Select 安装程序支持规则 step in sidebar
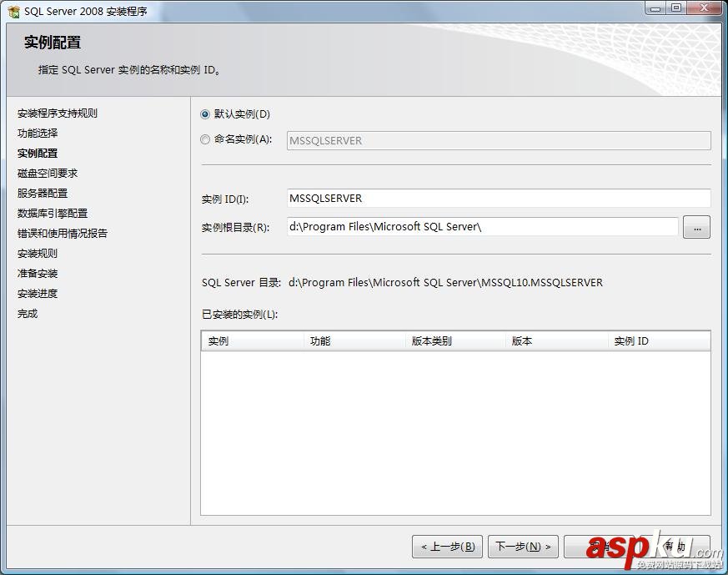728x575 pixels. pyautogui.click(x=58, y=113)
